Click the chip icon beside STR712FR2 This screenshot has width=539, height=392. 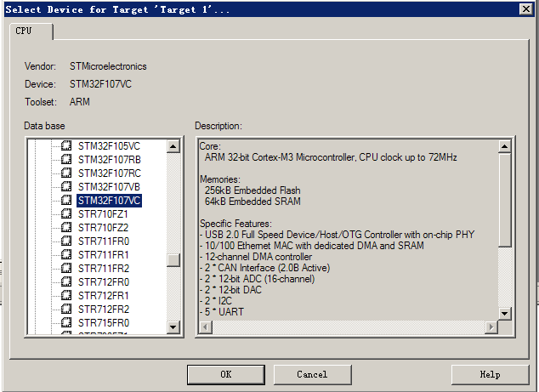[x=66, y=310]
